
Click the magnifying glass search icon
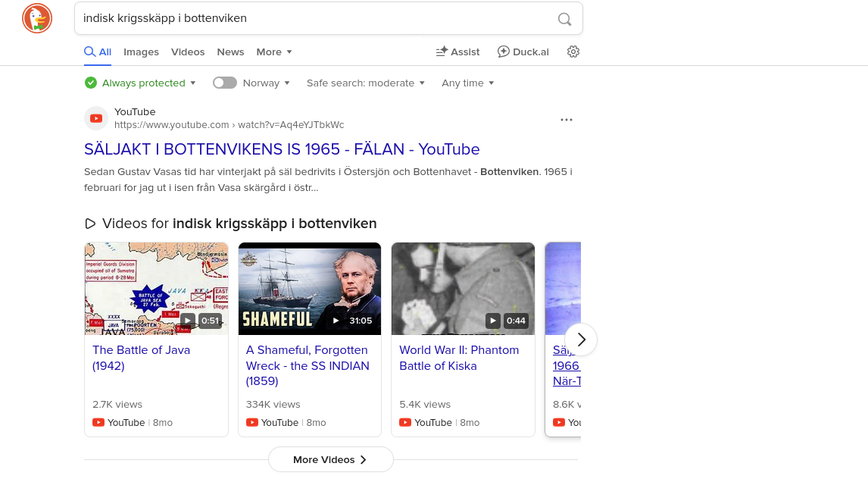[x=564, y=19]
